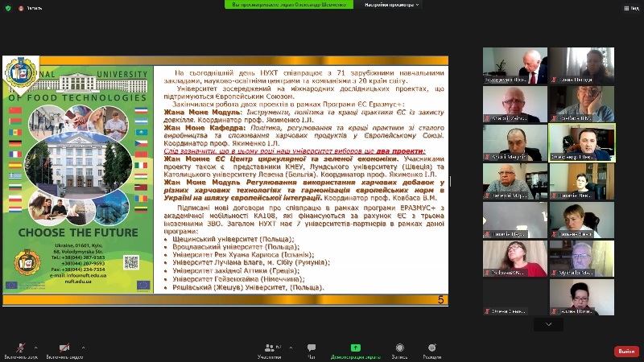The width and height of the screenshot is (644, 362).
Task: Click the round crest logo near contact details
Action: point(27,262)
